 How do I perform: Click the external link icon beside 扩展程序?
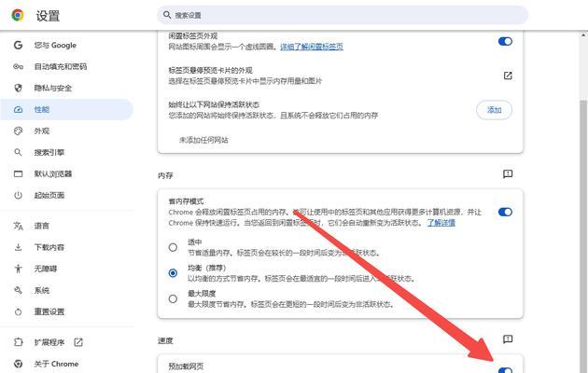coord(78,342)
